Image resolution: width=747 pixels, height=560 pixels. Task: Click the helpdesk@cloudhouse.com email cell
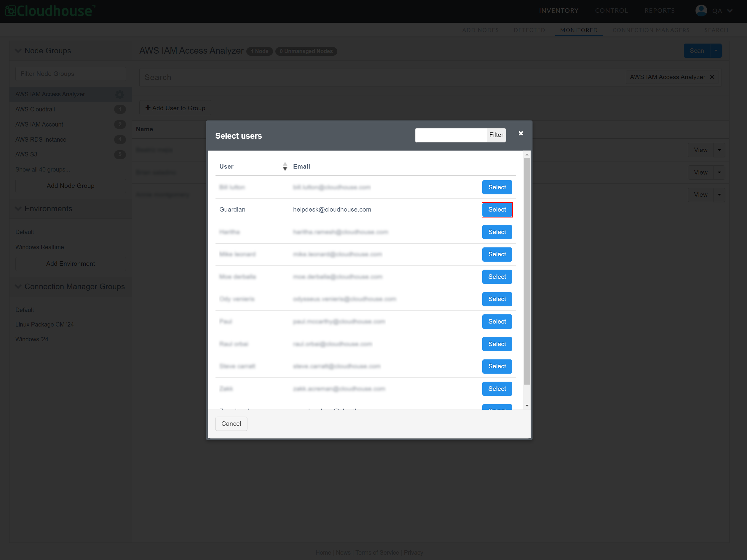click(x=332, y=209)
